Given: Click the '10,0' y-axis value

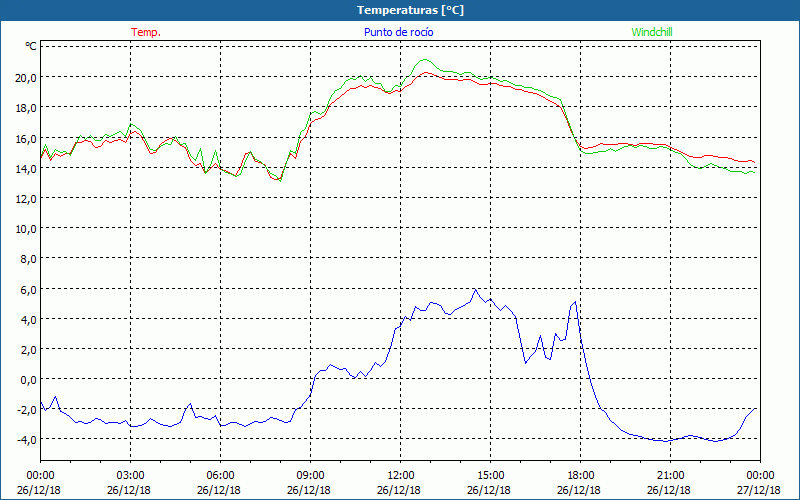Looking at the screenshot, I should tap(26, 229).
